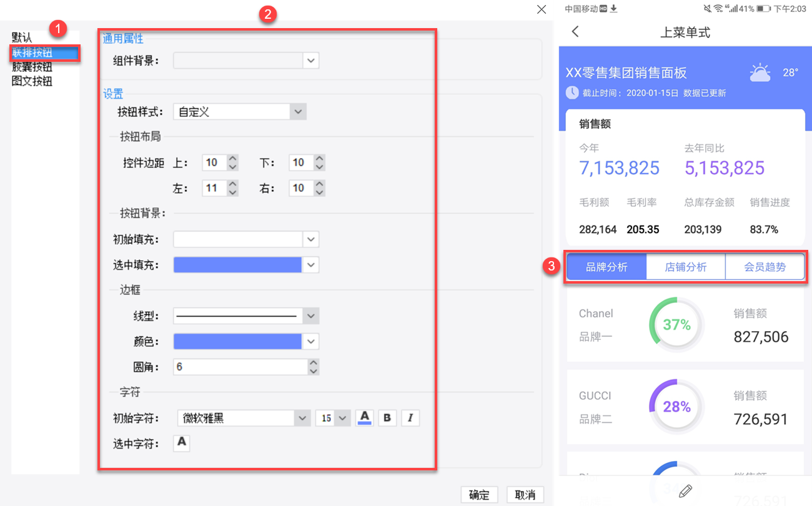This screenshot has height=506, width=812.
Task: Click the 圆角 input field showing 6
Action: [241, 367]
